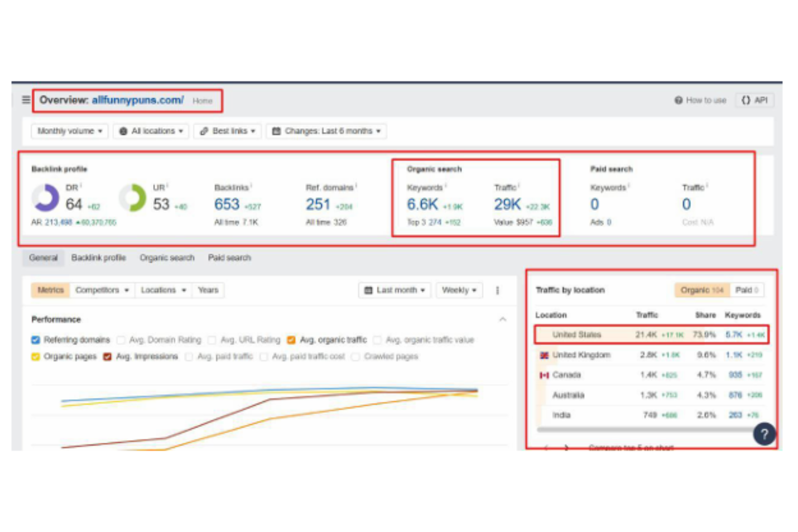Viewport: 798px width, 532px height.
Task: Expand the All locations dropdown
Action: point(151,131)
